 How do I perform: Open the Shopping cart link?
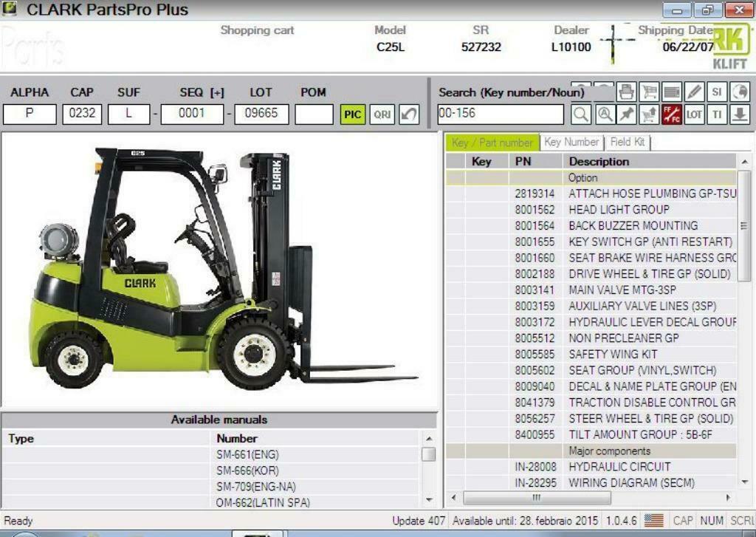coord(257,30)
